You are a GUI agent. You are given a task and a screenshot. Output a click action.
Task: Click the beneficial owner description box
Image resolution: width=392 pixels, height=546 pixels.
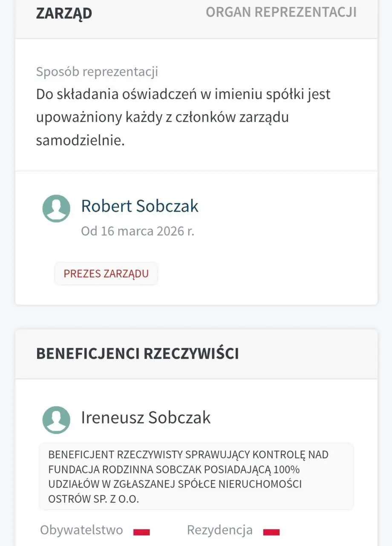(x=196, y=476)
